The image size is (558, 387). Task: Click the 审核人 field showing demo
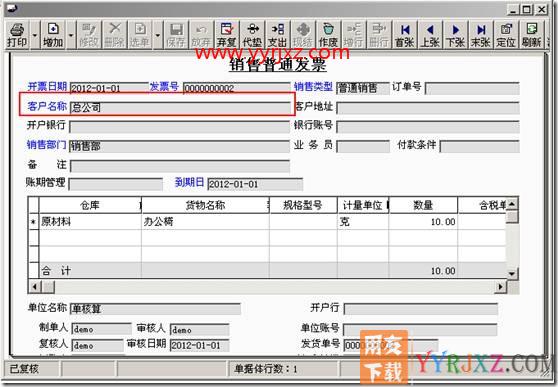(x=200, y=330)
